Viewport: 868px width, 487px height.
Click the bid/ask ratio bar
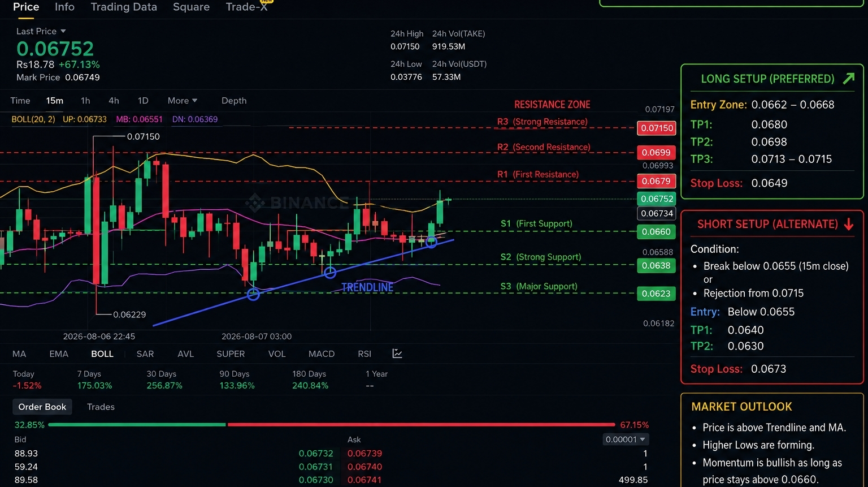tap(332, 424)
